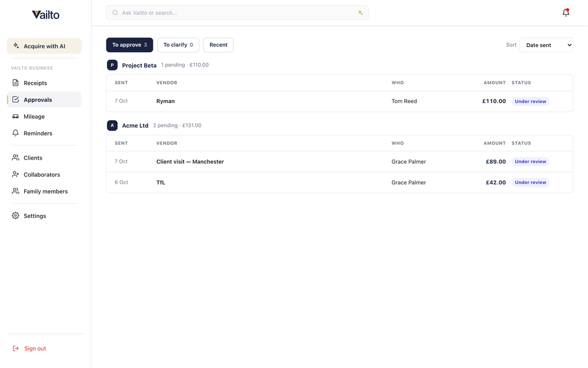This screenshot has width=588, height=368.
Task: Click the Acme Ltd 'A' avatar
Action: pyautogui.click(x=112, y=125)
